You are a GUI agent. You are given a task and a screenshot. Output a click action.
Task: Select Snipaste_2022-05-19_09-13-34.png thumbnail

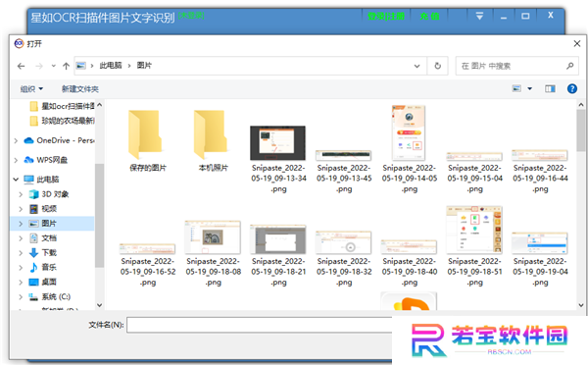tap(278, 143)
